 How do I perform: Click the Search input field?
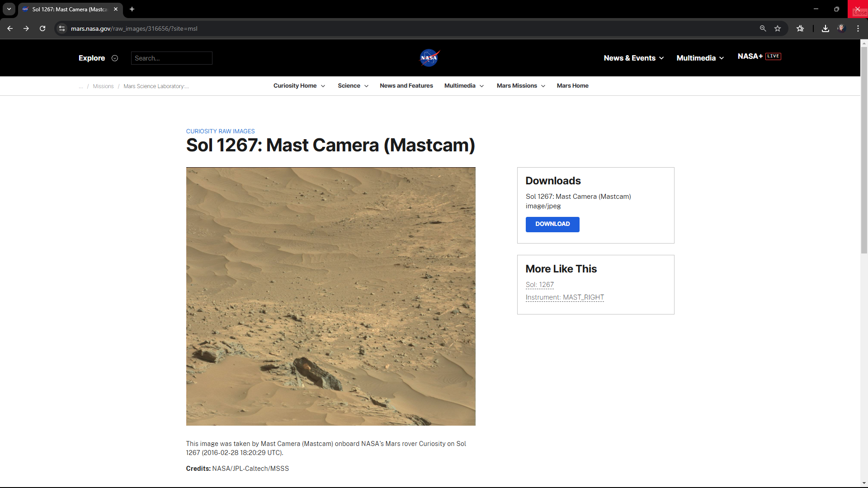coord(172,58)
